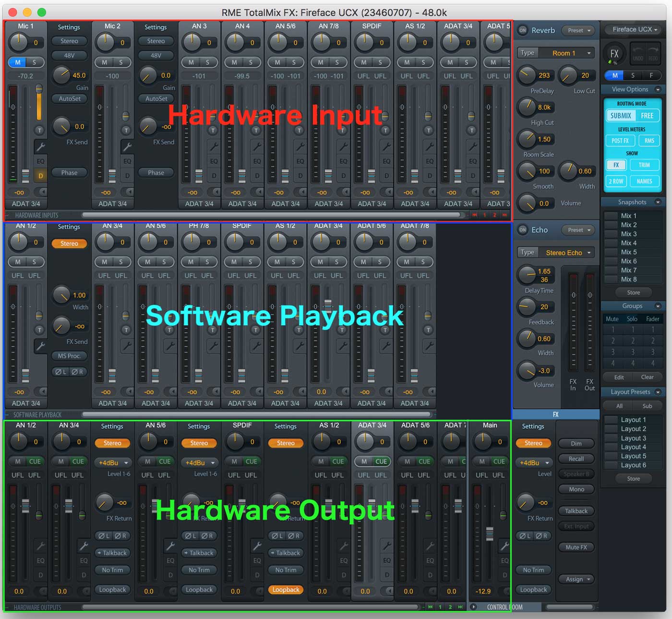This screenshot has width=672, height=619.
Task: Click the AutoSet button for Mic 1
Action: click(69, 98)
